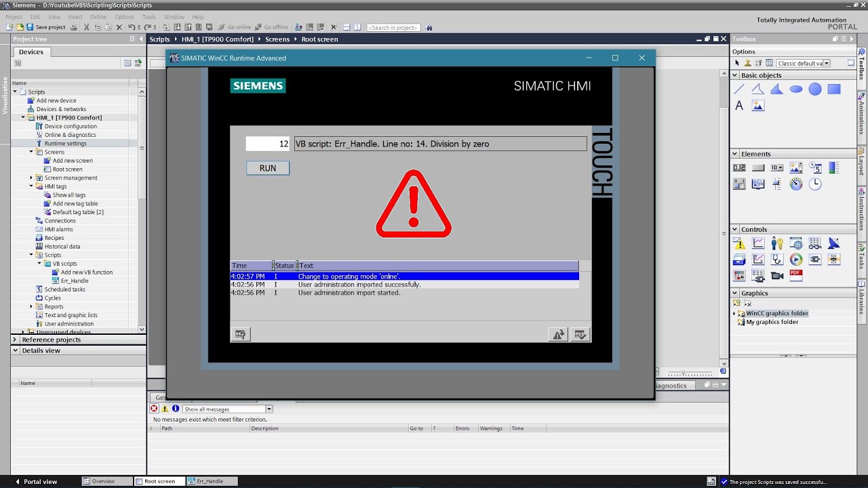Open the Edit menu
The width and height of the screenshot is (868, 488).
coord(35,17)
